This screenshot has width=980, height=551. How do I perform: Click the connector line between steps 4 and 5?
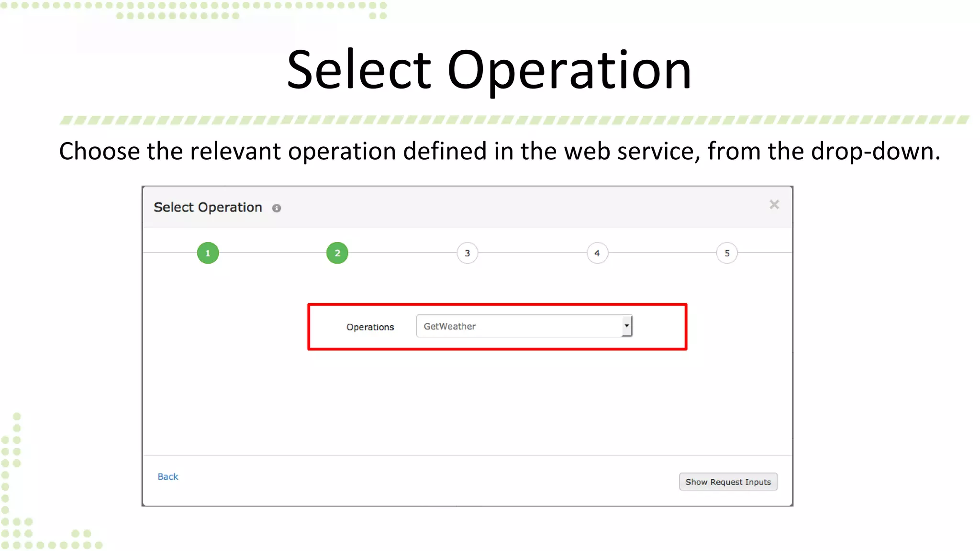[662, 253]
